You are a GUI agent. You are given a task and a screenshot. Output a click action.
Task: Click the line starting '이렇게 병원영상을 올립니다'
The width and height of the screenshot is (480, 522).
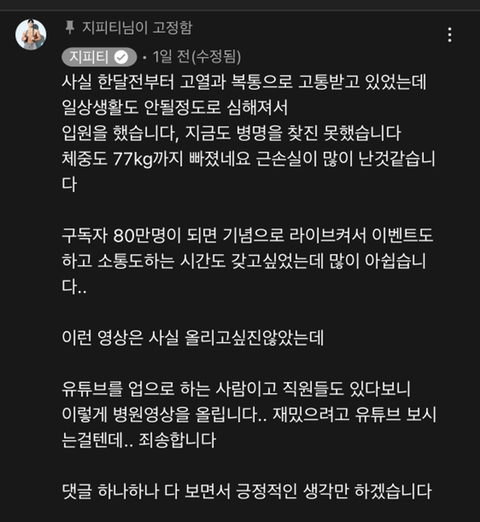[x=249, y=414]
